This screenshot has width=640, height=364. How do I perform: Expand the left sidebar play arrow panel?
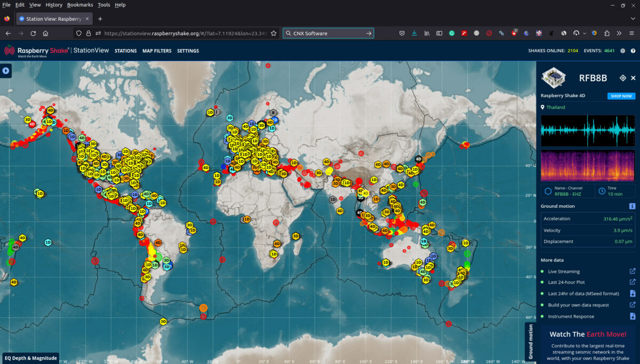(6, 70)
